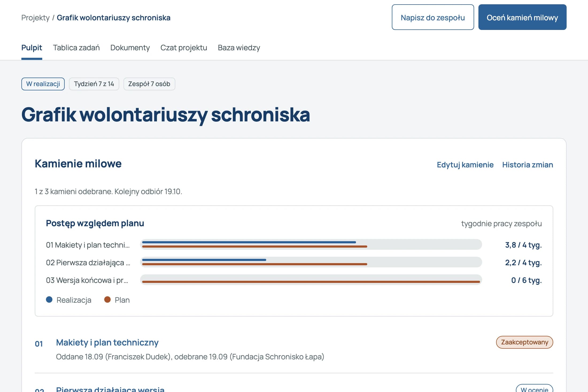Open 'Historia zmian' link
588x392 pixels.
[528, 165]
